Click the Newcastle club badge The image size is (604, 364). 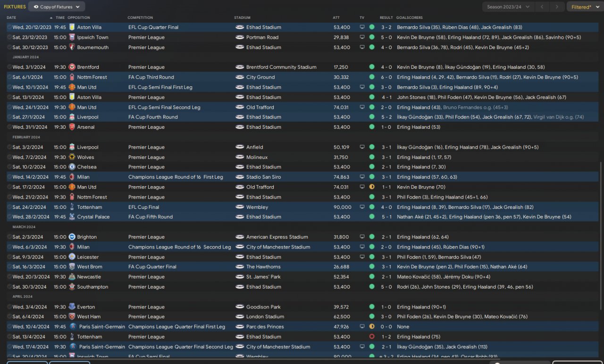point(72,277)
